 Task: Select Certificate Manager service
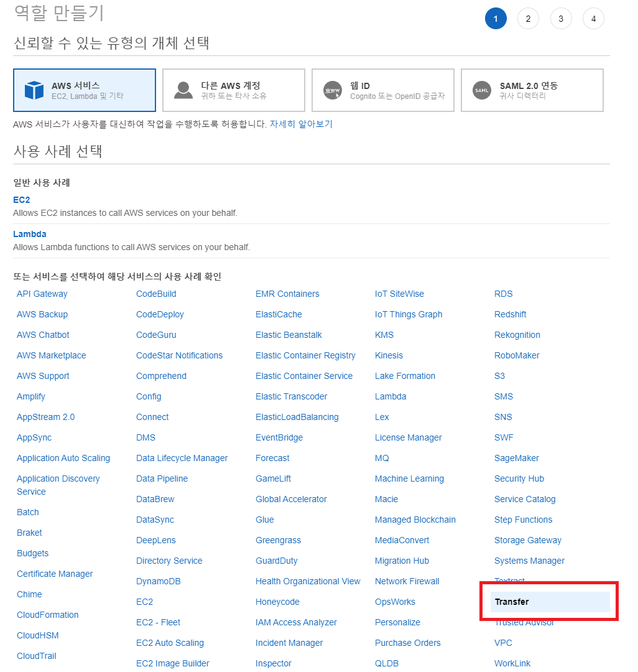click(55, 574)
